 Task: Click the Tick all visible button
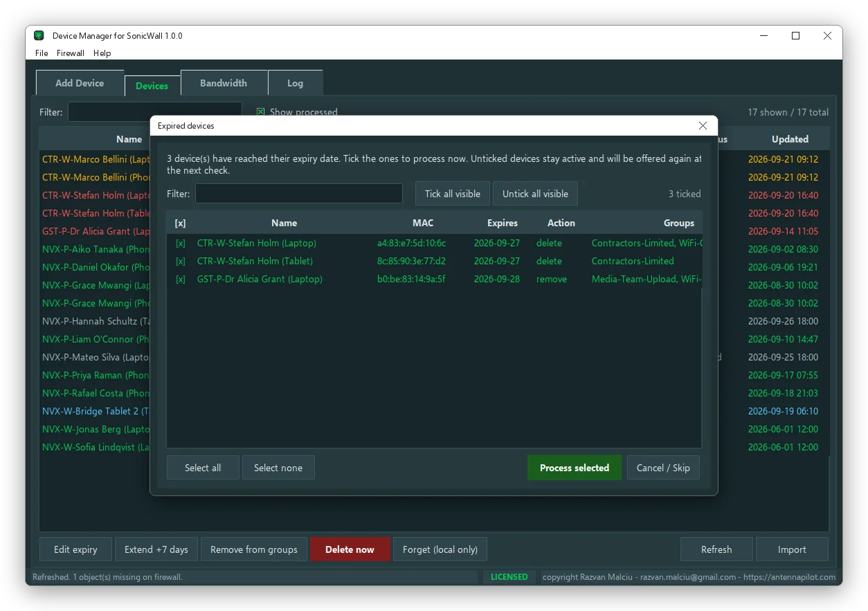(453, 194)
